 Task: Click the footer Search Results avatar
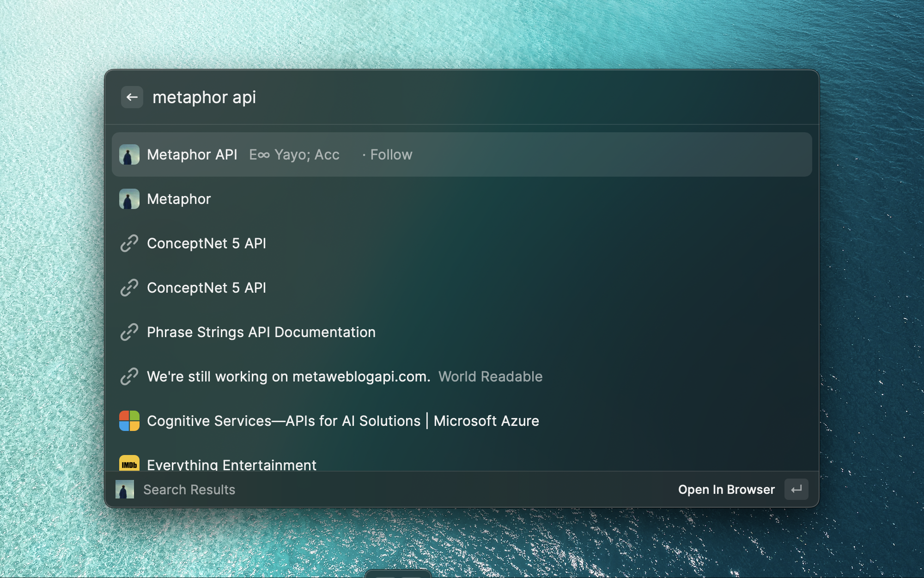125,489
